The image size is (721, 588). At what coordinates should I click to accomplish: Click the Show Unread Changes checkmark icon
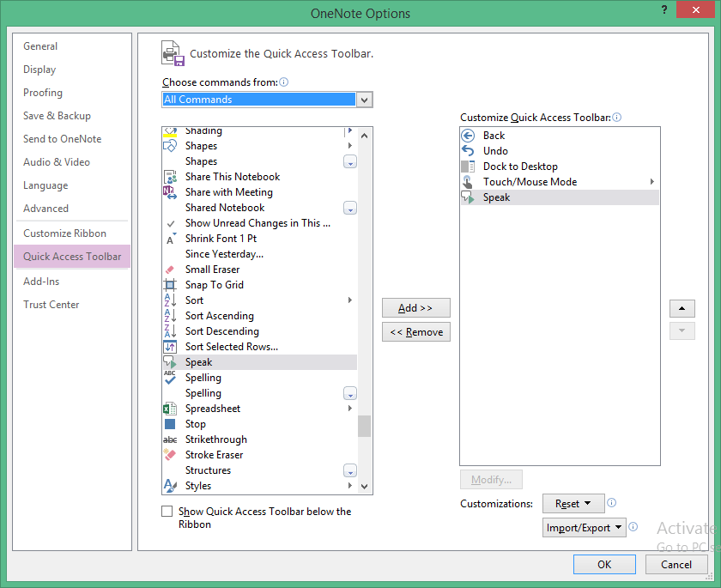click(171, 224)
